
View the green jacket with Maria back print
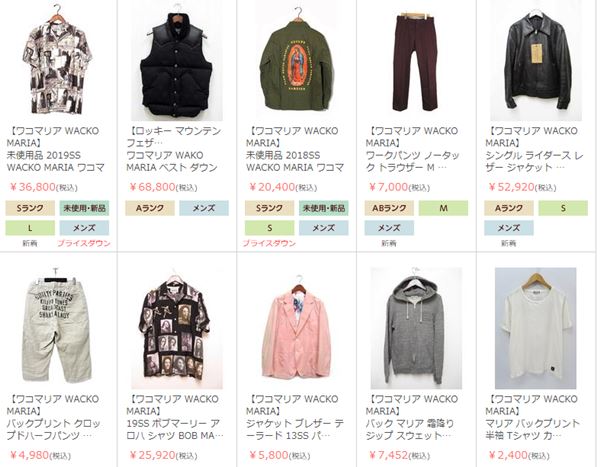pos(297,61)
